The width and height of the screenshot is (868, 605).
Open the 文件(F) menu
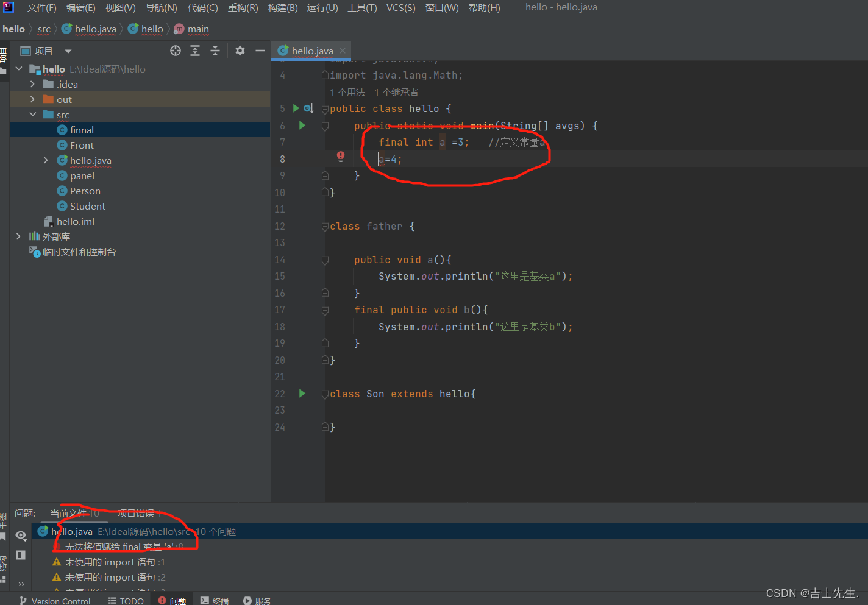[41, 8]
